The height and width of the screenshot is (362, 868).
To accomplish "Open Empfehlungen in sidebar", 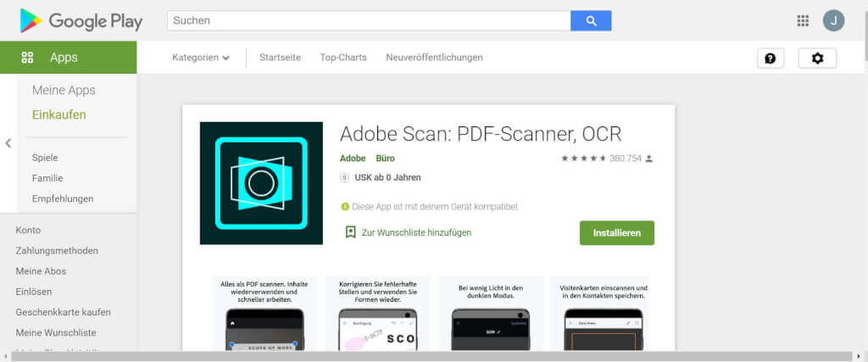I will [x=63, y=198].
